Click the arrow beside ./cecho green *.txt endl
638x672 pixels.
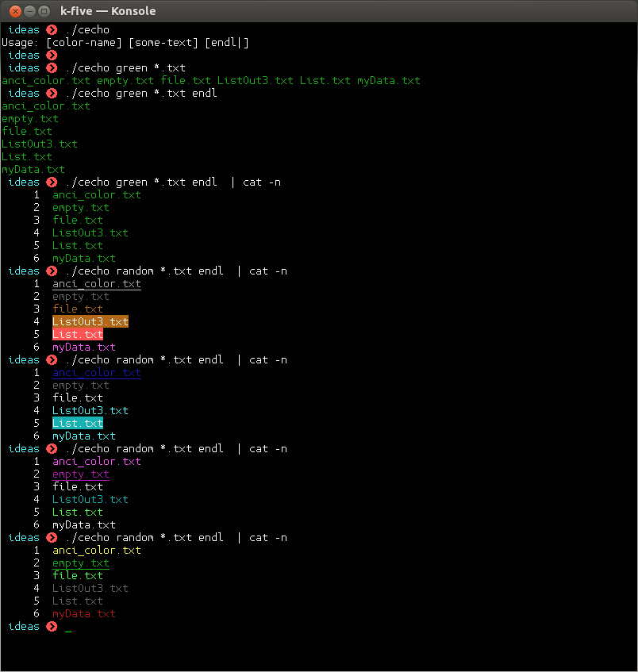[51, 93]
